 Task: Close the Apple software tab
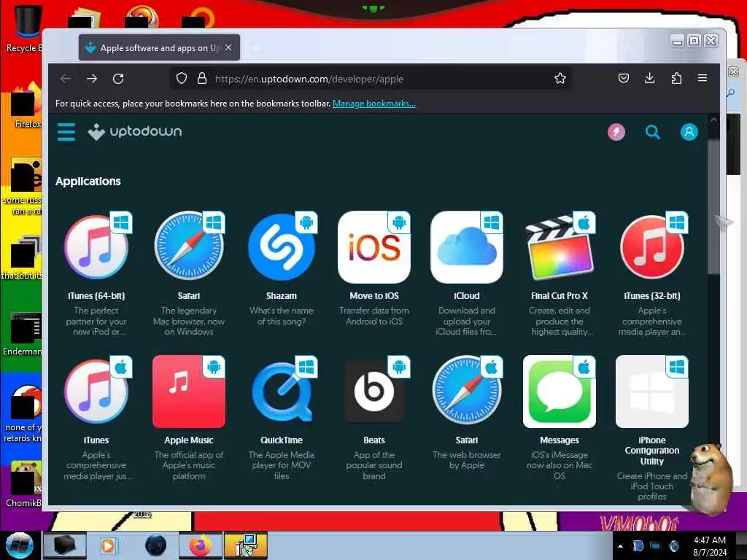point(228,47)
